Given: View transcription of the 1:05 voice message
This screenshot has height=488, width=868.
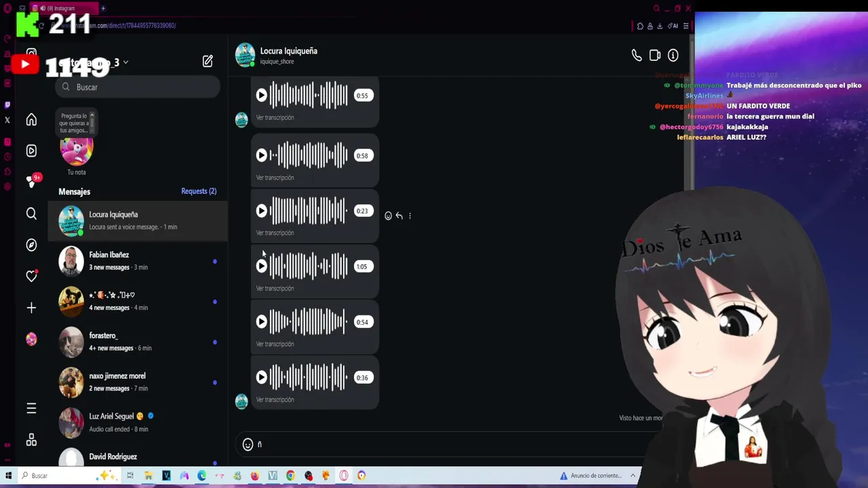Looking at the screenshot, I should (x=275, y=288).
